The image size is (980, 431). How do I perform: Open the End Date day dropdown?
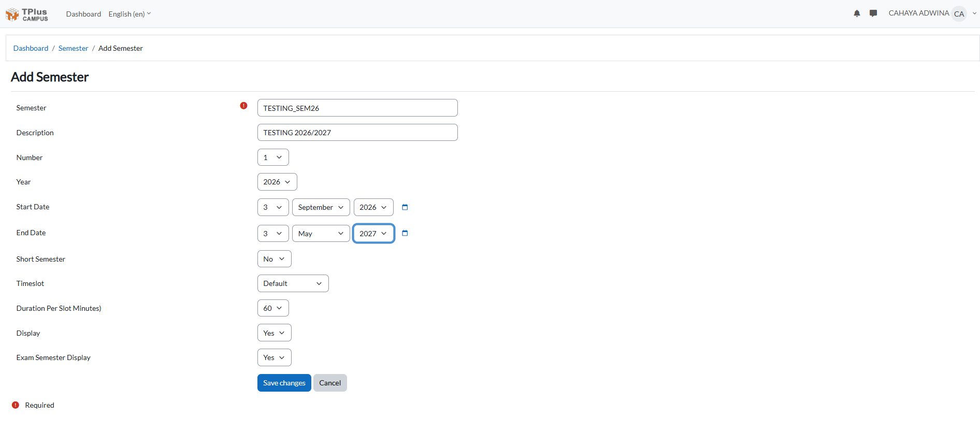point(273,234)
